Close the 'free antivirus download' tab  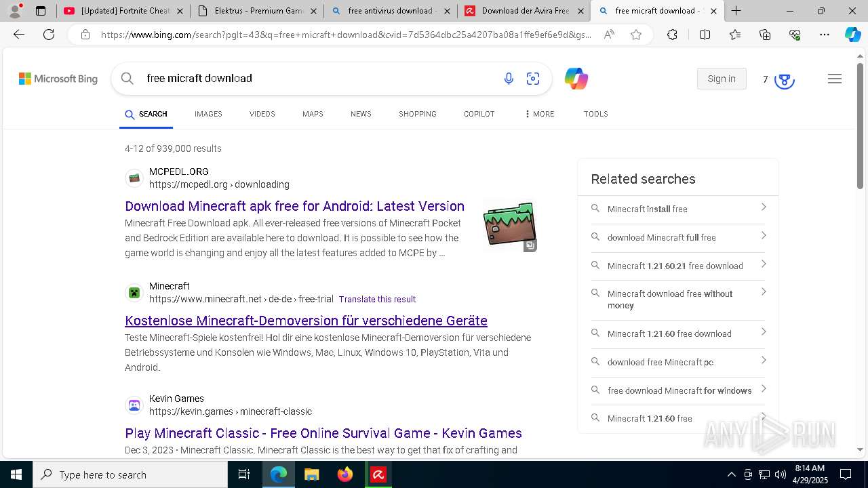click(x=447, y=11)
